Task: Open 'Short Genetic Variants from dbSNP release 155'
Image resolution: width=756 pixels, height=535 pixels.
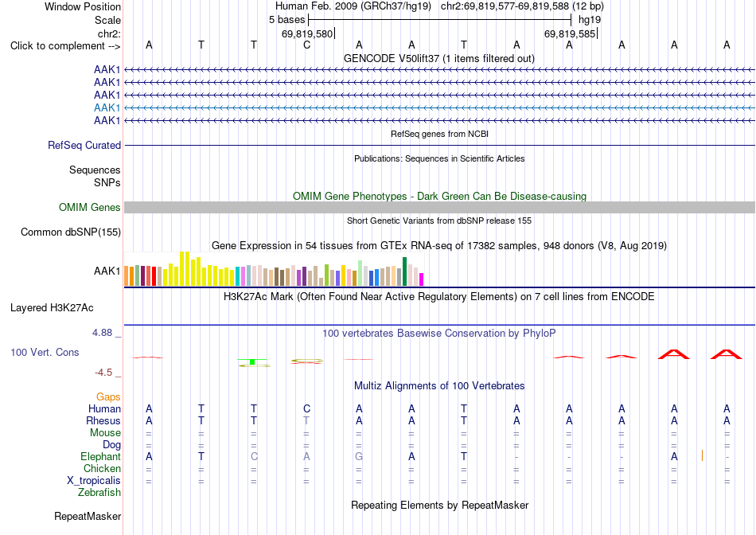Action: 439,221
